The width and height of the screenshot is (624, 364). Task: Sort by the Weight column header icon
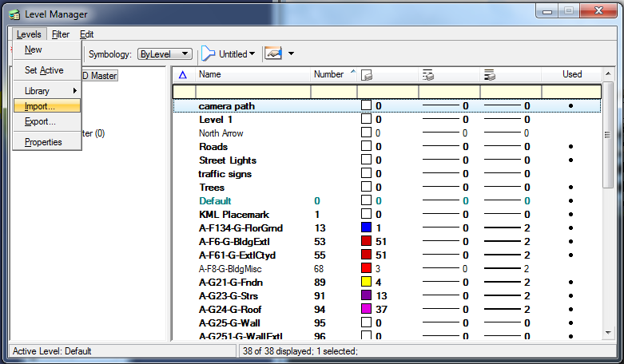tap(490, 75)
